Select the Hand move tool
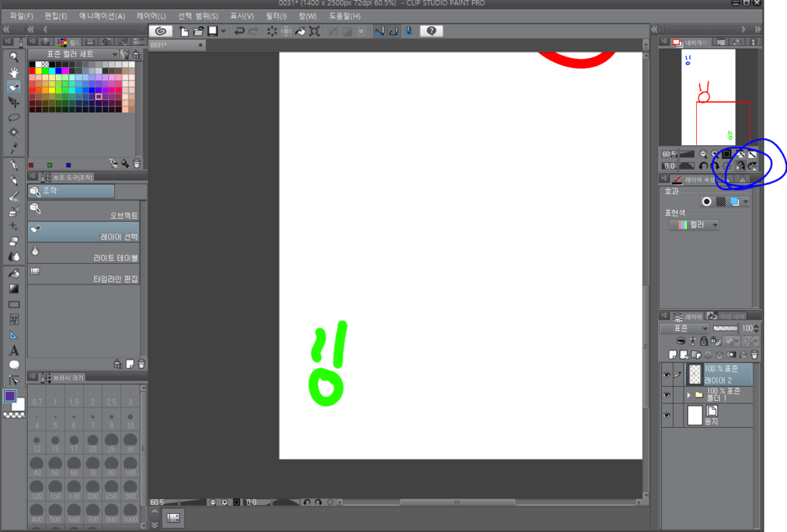Screen dimensions: 787x532 click(14, 72)
